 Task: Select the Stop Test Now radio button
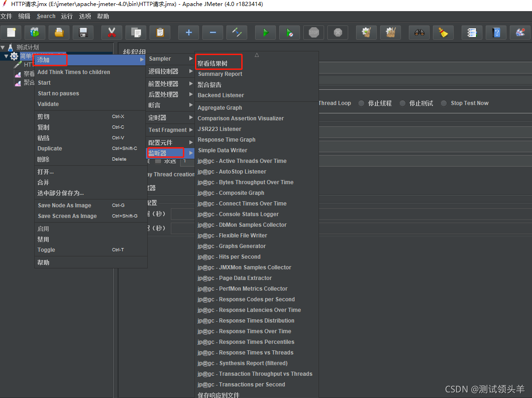(x=444, y=103)
